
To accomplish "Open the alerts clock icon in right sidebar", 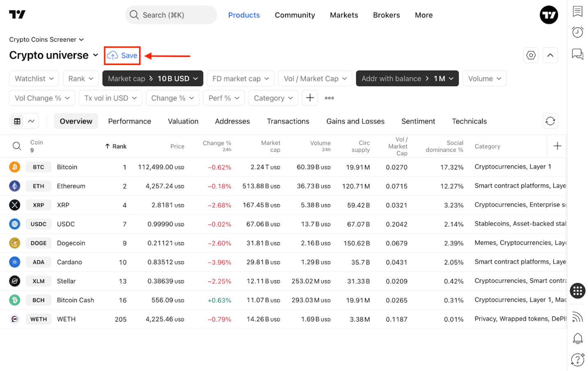I will click(x=577, y=32).
